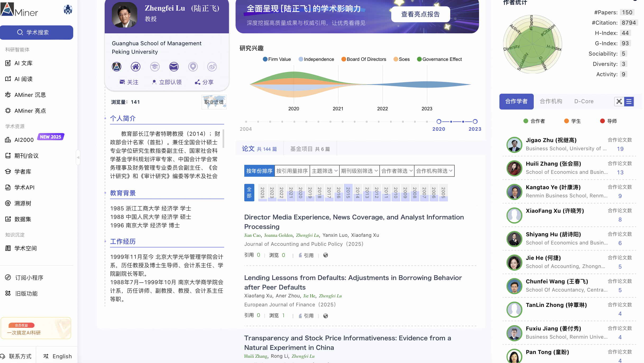Click 查看亮点报告 button
644x363 pixels.
tap(420, 14)
